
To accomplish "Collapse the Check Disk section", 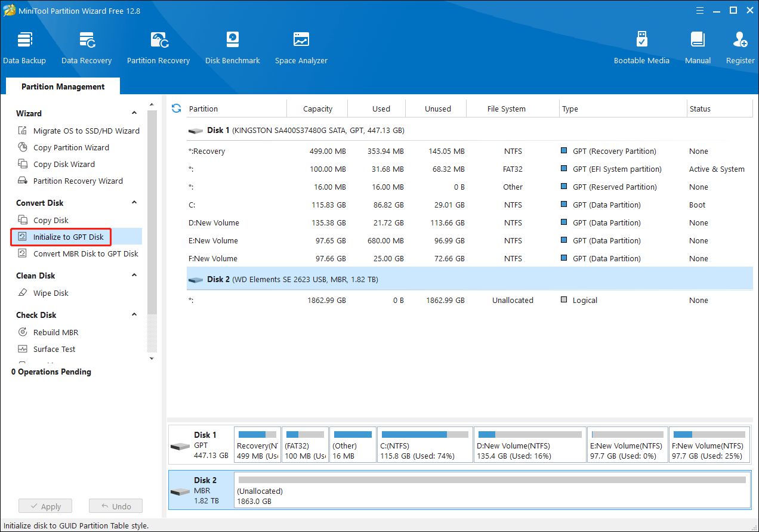I will coord(134,315).
